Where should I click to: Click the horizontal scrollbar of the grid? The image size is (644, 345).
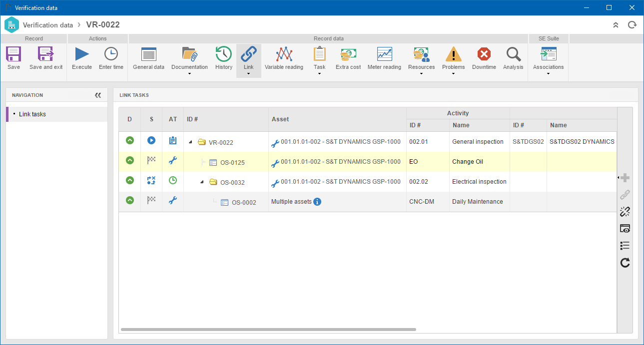coord(268,330)
